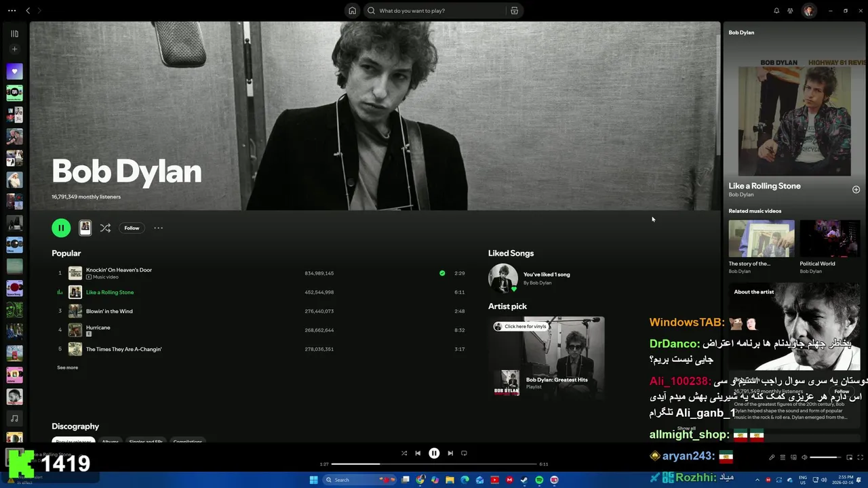868x488 pixels.
Task: Toggle lyrics microphone icon in player bar
Action: pyautogui.click(x=772, y=457)
